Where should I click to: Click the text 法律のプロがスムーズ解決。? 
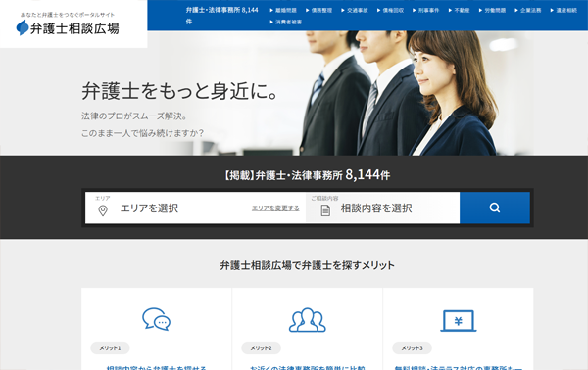134,116
